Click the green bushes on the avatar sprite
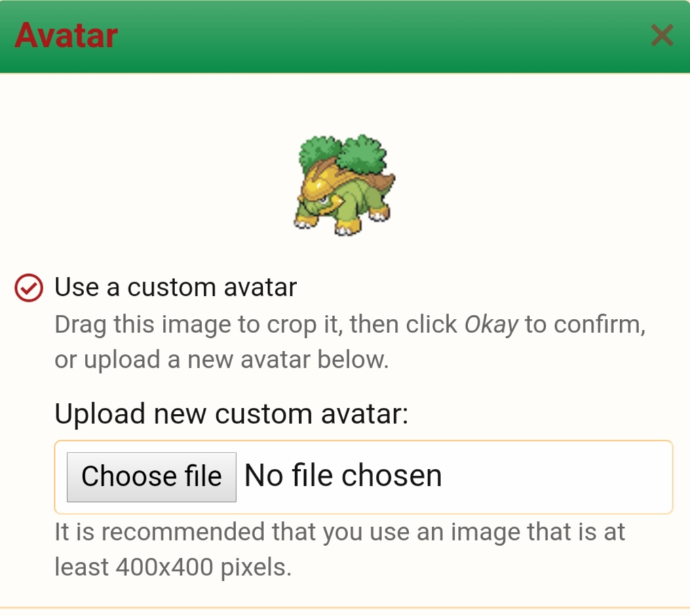690x616 pixels. pos(343,153)
